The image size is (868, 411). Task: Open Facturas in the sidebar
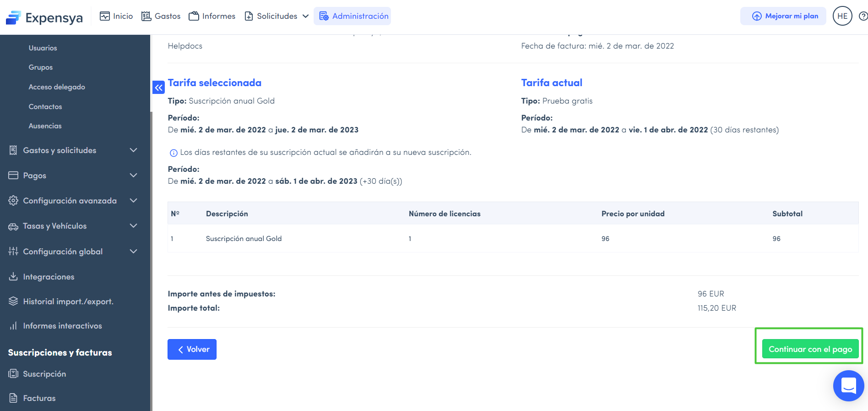(x=39, y=398)
